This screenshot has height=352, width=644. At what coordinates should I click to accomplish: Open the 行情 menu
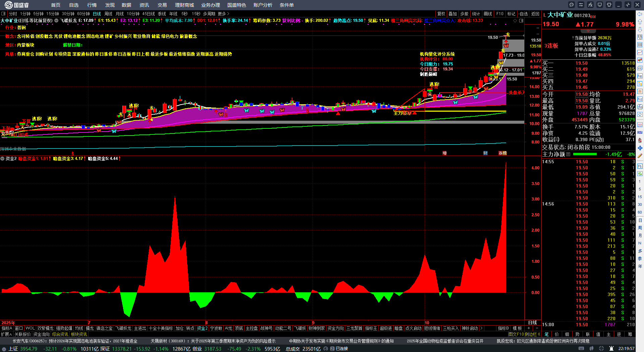92,5
